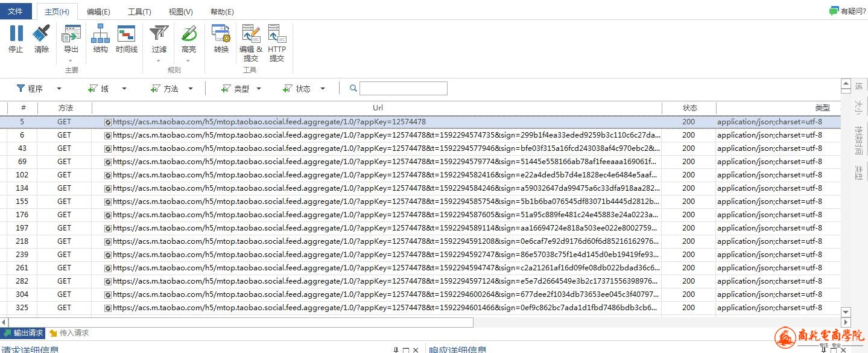Viewport: 868px width, 353px height.
Task: Switch to the 工具(T) ribbon tab
Action: [139, 11]
